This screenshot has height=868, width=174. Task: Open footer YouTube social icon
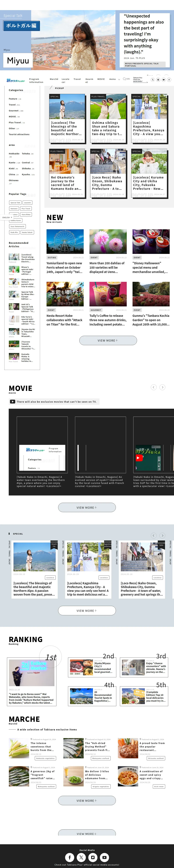coord(104,857)
